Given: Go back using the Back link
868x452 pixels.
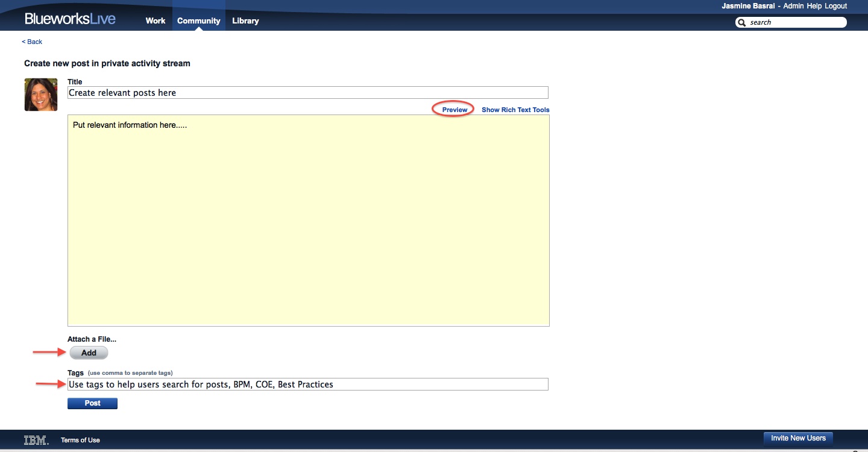Looking at the screenshot, I should (x=32, y=42).
